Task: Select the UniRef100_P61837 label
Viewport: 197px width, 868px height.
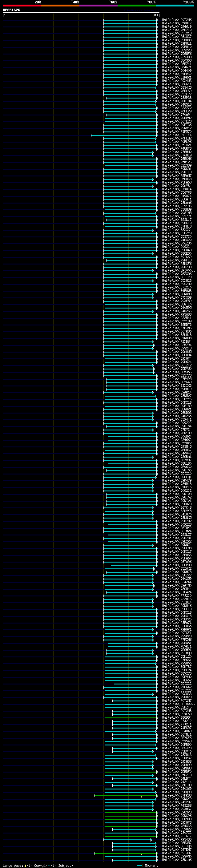Action: click(x=176, y=37)
